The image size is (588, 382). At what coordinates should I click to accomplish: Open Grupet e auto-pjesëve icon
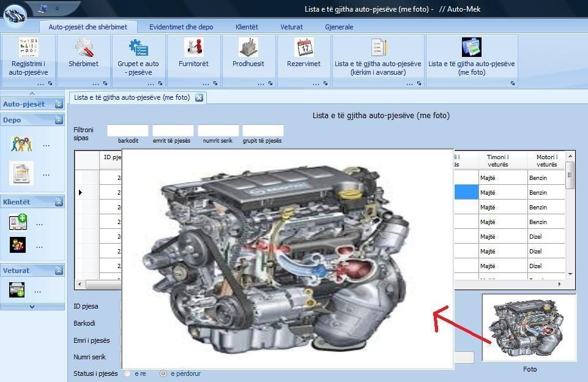point(138,47)
